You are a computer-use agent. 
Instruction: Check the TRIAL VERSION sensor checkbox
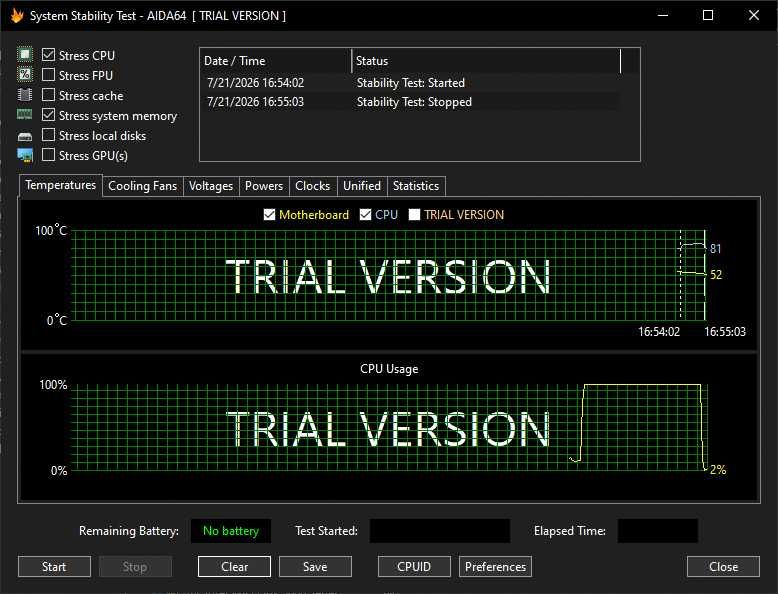pos(414,214)
